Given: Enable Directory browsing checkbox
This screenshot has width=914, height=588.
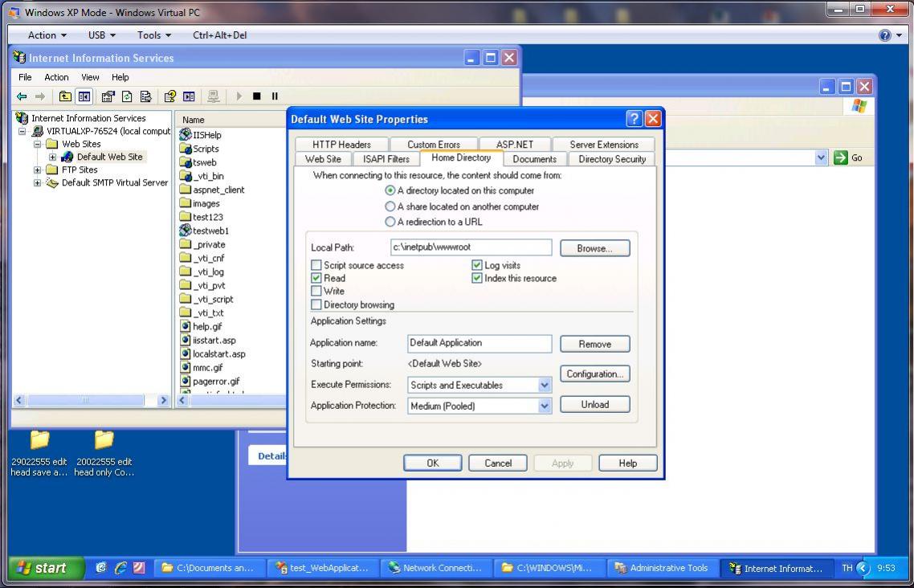Looking at the screenshot, I should 316,304.
